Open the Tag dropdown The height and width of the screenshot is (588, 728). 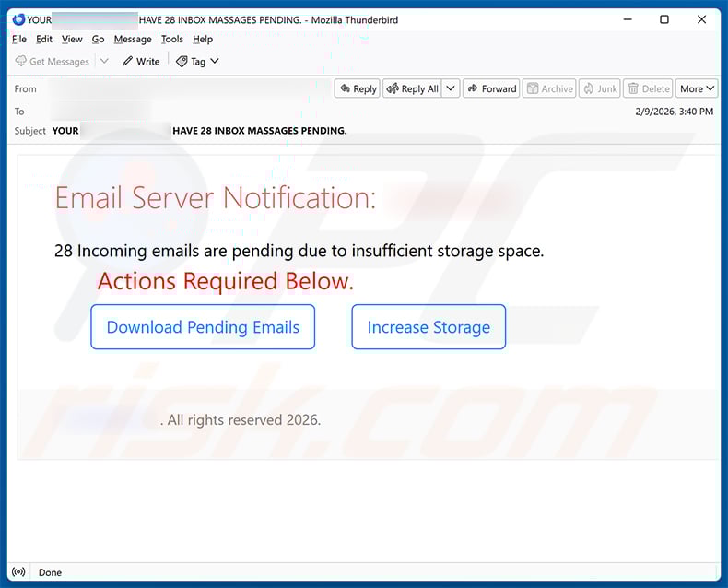(x=198, y=62)
